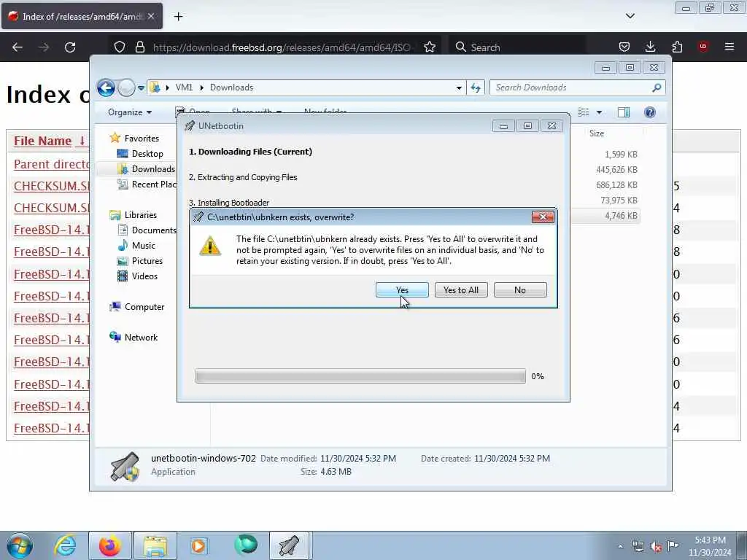Open view options dropdown arrow
Image resolution: width=747 pixels, height=560 pixels.
pyautogui.click(x=599, y=112)
